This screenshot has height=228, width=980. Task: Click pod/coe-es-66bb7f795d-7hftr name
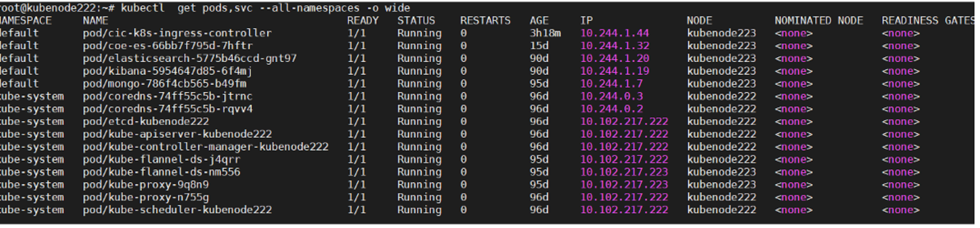pos(168,46)
